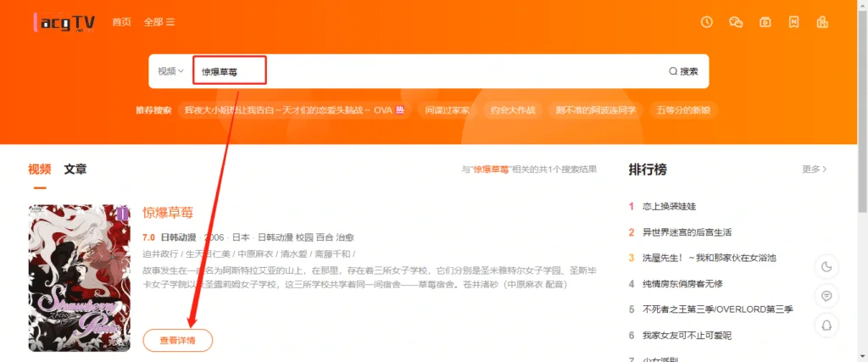Expand the 全部 categories menu
The width and height of the screenshot is (868, 362).
[159, 22]
